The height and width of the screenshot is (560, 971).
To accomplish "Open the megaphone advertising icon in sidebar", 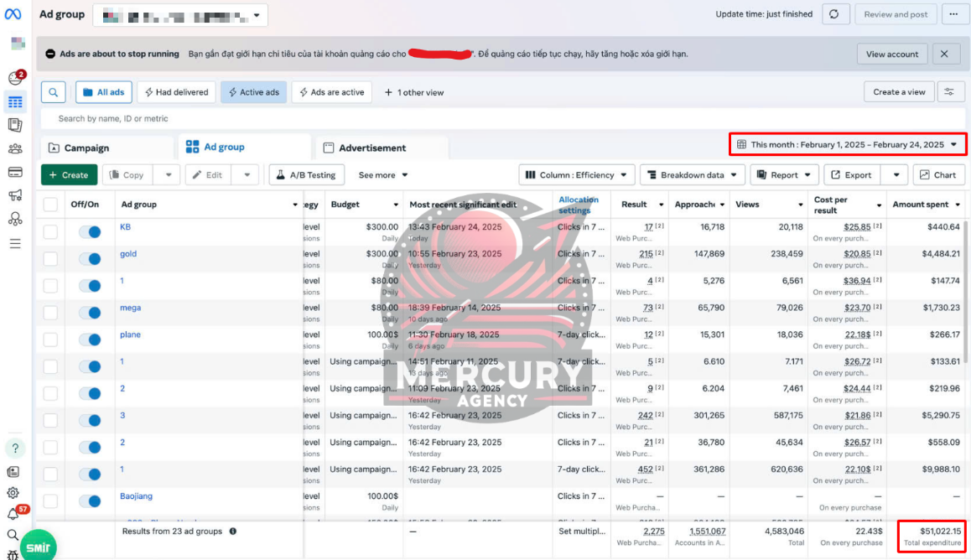I will click(x=15, y=195).
